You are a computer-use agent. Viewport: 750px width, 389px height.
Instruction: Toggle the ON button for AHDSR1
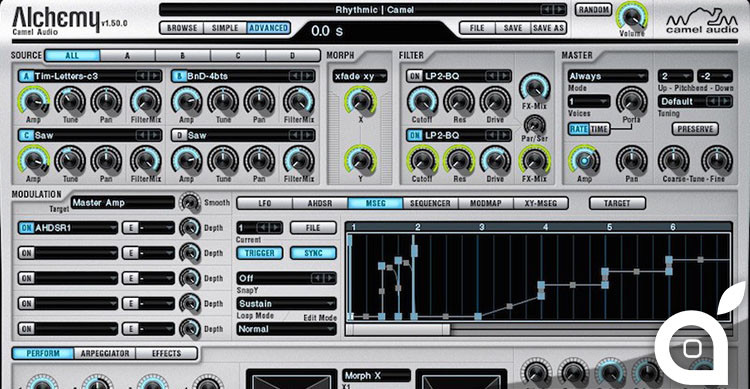26,228
